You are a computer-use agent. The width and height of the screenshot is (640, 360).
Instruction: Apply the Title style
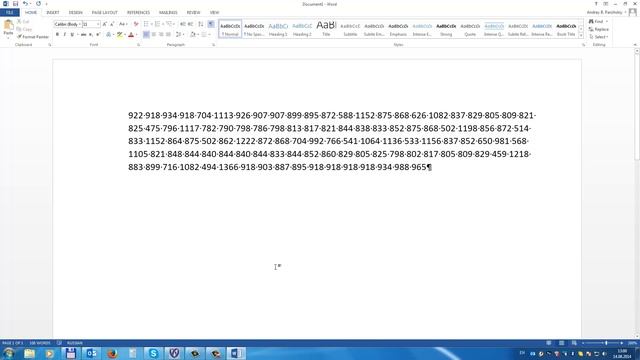326,29
